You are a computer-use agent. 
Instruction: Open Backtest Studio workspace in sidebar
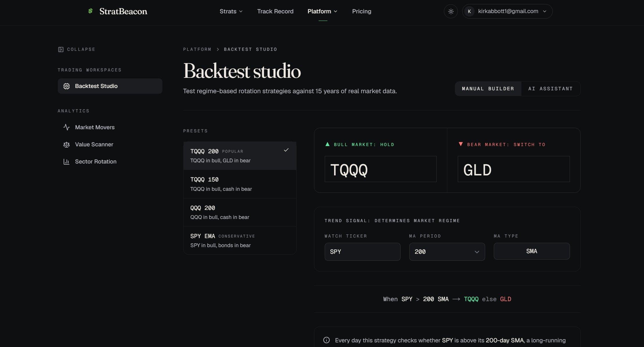110,86
